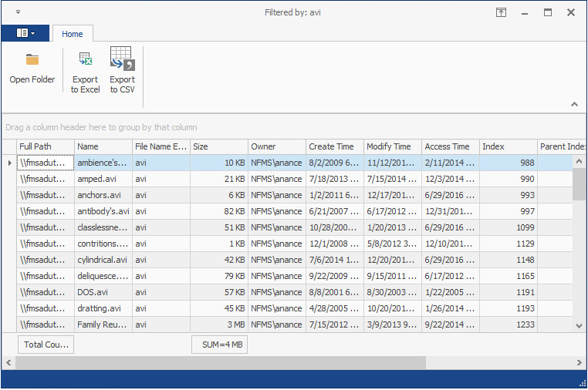The width and height of the screenshot is (588, 390).
Task: Sort by the Create Time column
Action: pos(335,146)
